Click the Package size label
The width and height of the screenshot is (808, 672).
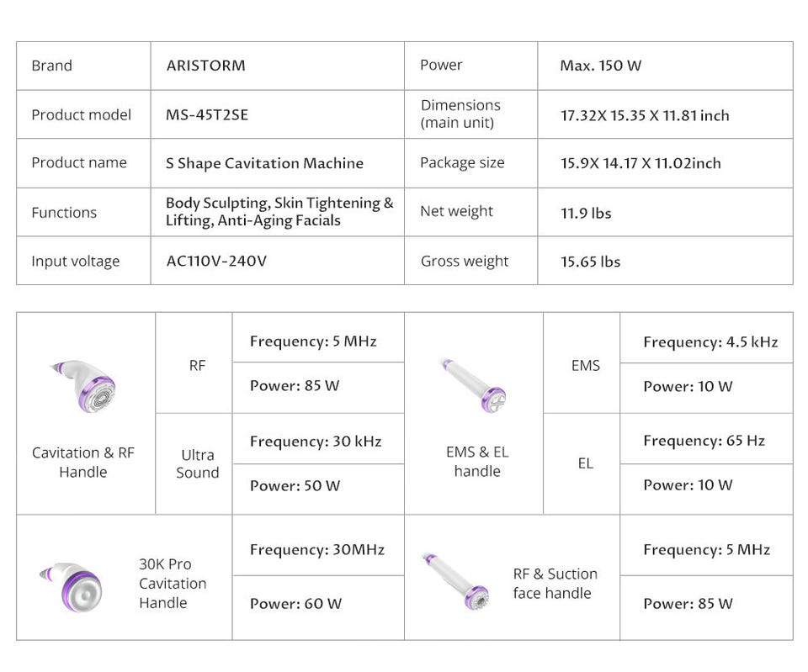click(462, 163)
